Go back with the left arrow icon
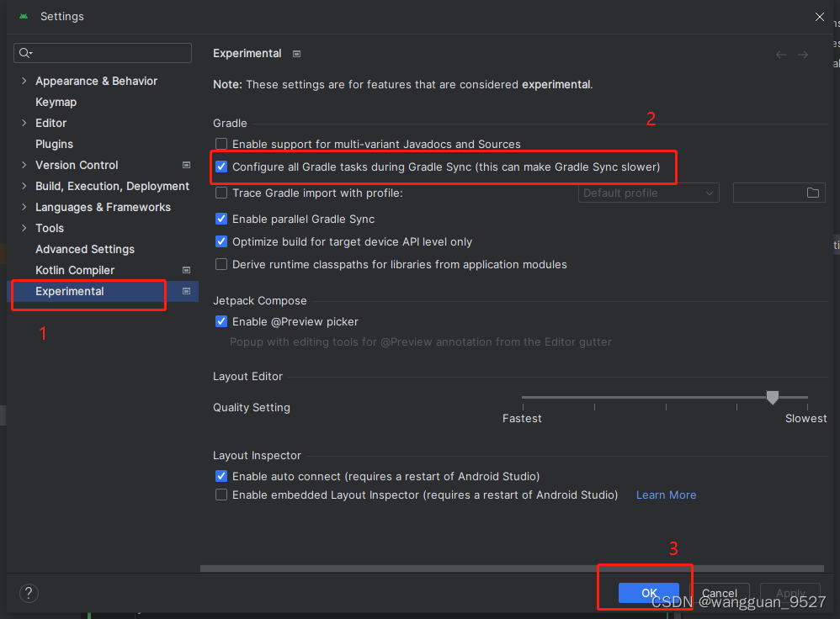840x619 pixels. (x=781, y=55)
